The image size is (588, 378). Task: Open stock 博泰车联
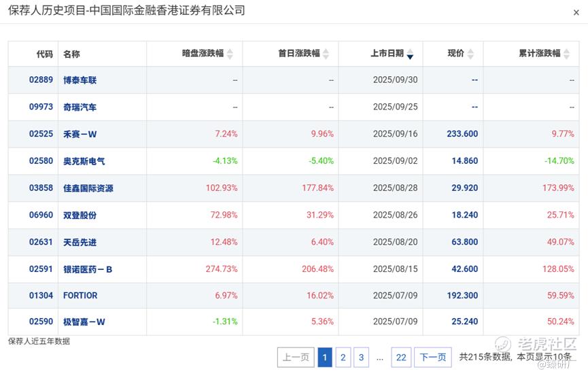click(x=80, y=80)
